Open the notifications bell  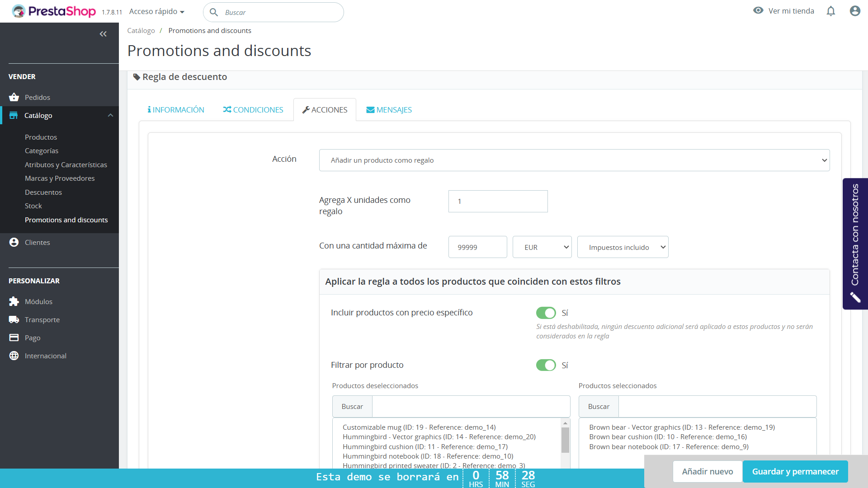[831, 11]
